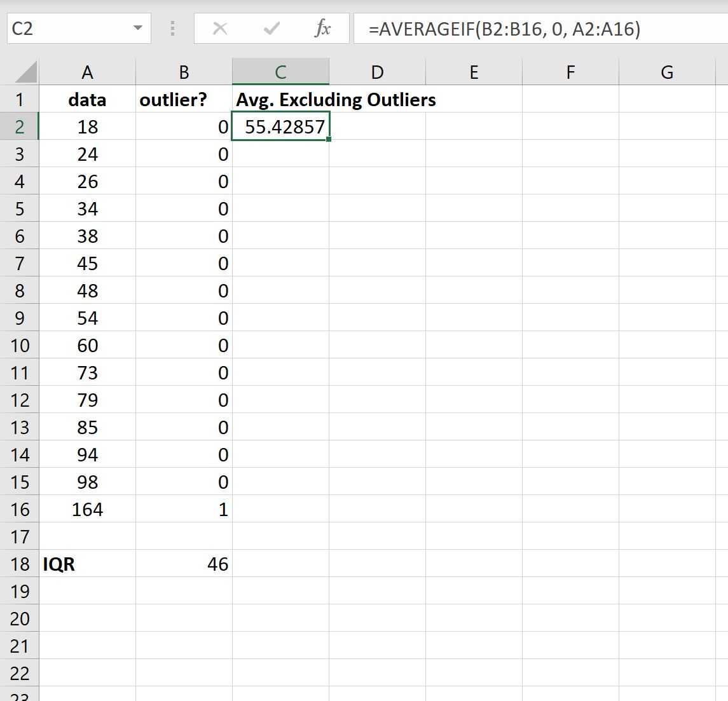Select the outlier flag cell showing 1
This screenshot has width=728, height=701.
pyautogui.click(x=184, y=510)
